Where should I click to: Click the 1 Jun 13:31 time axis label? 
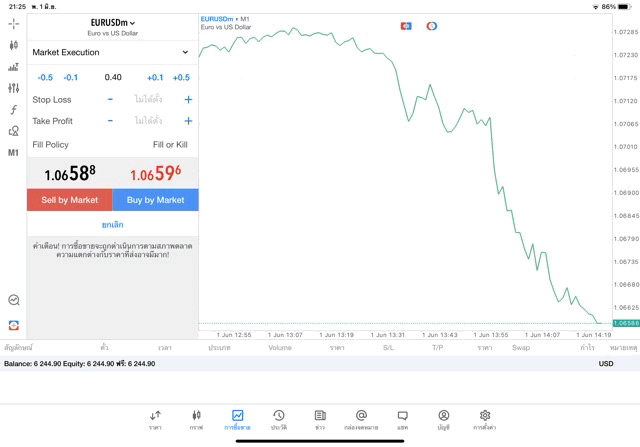[x=388, y=335]
